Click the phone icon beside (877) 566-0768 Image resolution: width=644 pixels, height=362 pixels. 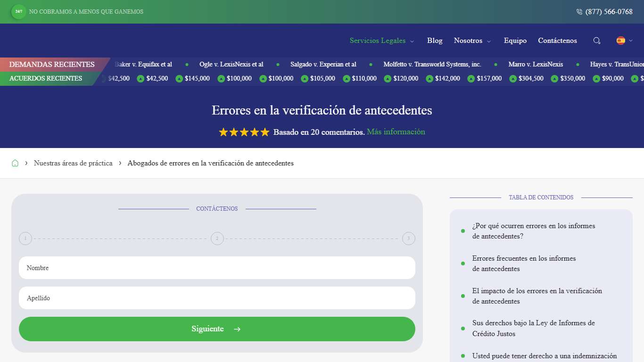click(x=579, y=12)
